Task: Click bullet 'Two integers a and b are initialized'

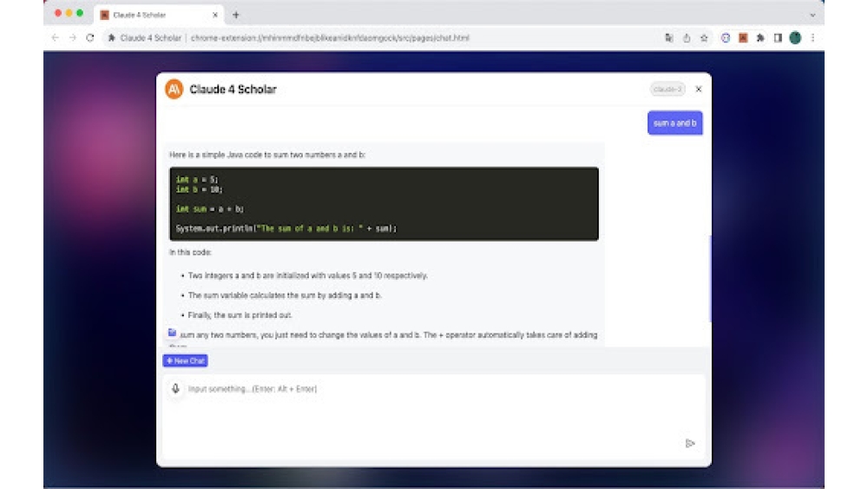Action: 308,275
